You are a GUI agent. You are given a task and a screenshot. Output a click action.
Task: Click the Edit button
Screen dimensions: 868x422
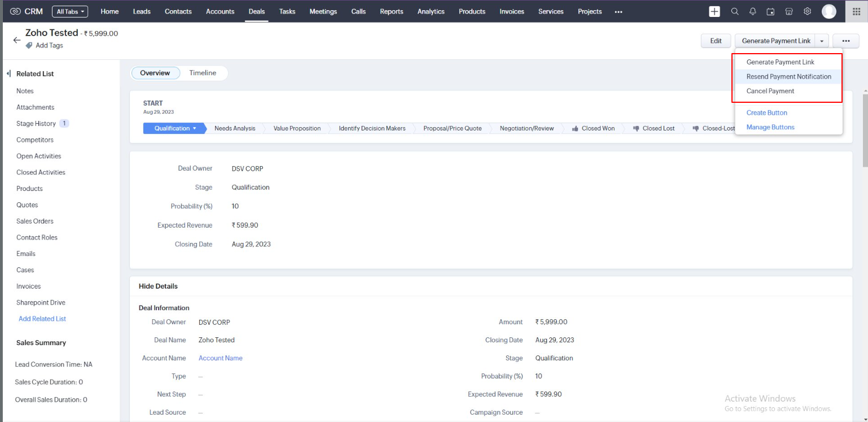coord(716,41)
